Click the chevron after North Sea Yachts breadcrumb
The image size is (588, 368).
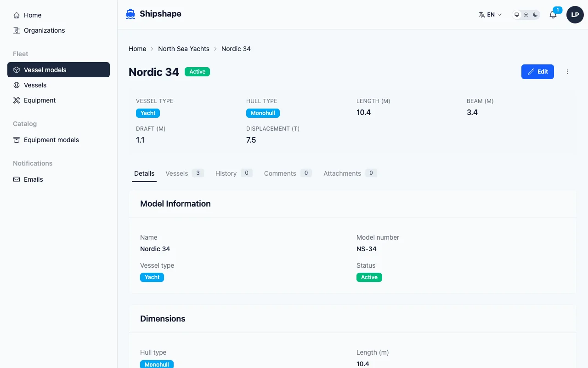coord(215,49)
